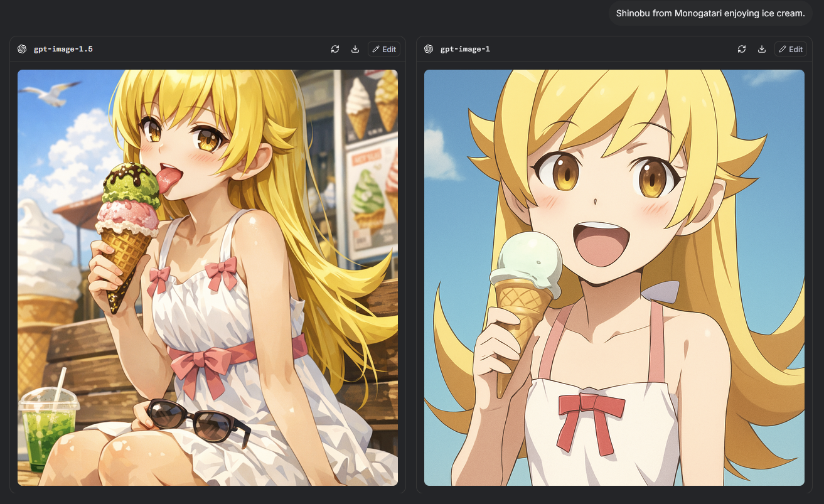
Task: Download the gpt-image-1 image
Action: (x=762, y=49)
